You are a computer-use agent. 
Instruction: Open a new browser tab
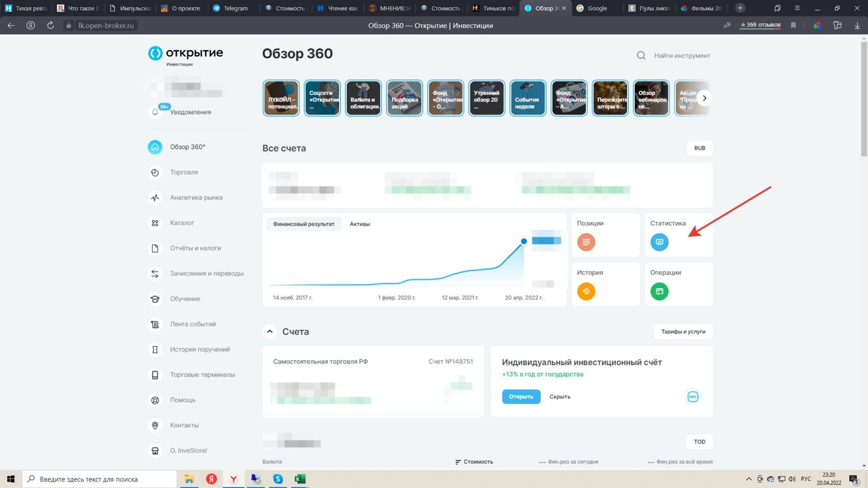pos(740,8)
